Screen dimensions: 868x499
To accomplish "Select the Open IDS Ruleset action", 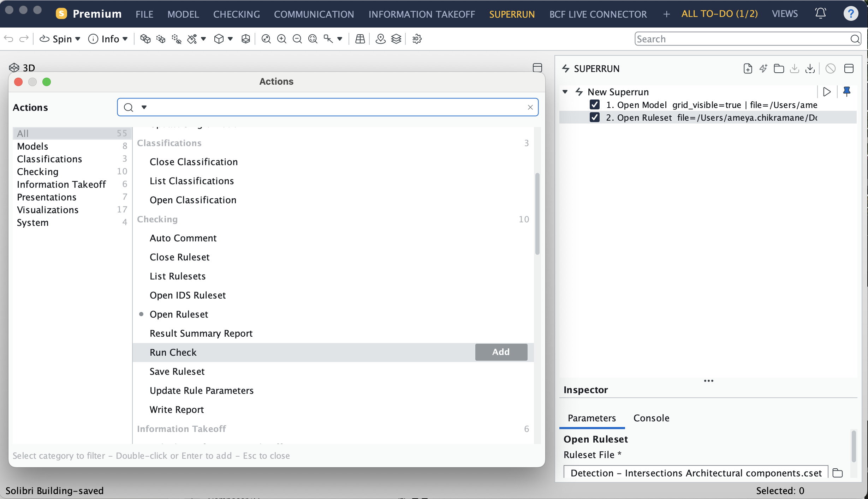I will (x=333, y=295).
